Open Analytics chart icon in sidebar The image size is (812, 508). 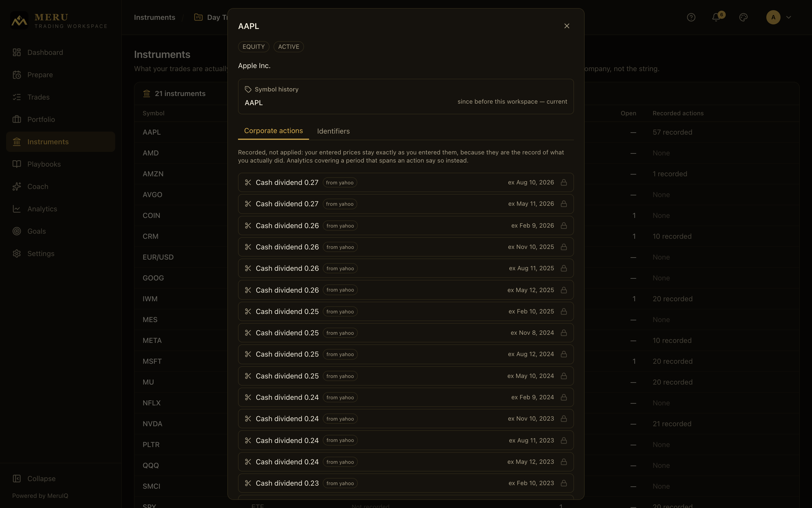[17, 209]
